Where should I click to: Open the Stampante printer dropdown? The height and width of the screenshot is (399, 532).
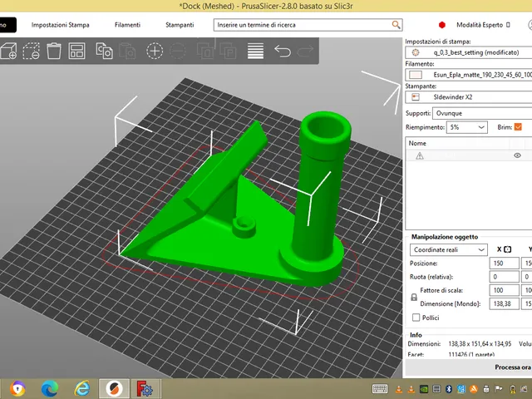click(469, 97)
